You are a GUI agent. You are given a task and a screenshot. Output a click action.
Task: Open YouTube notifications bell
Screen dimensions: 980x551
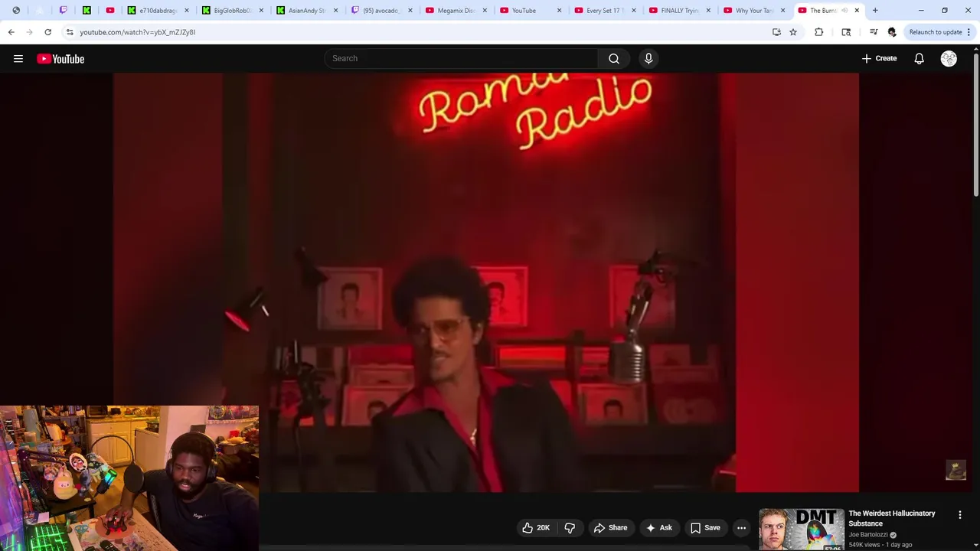coord(920,59)
